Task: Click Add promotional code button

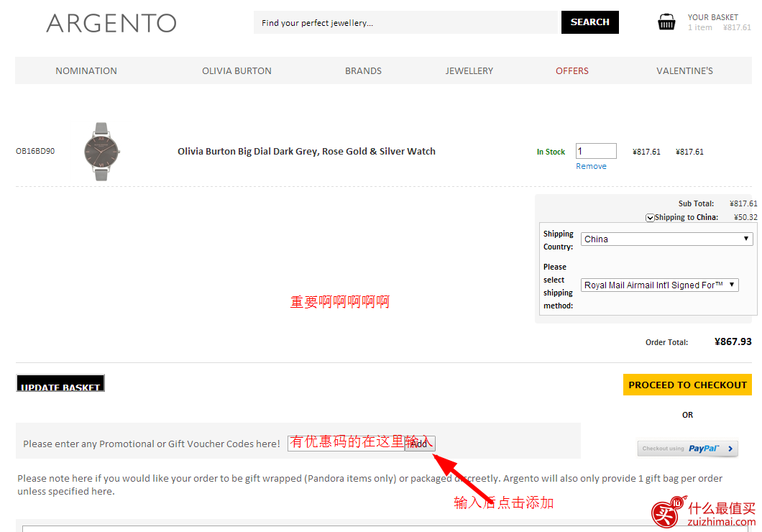Action: [420, 444]
